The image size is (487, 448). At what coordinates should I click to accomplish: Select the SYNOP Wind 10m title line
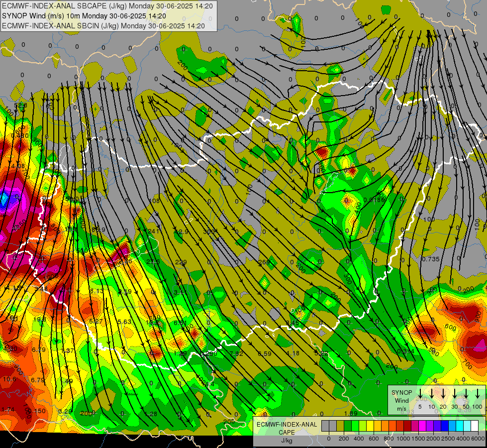(84, 16)
